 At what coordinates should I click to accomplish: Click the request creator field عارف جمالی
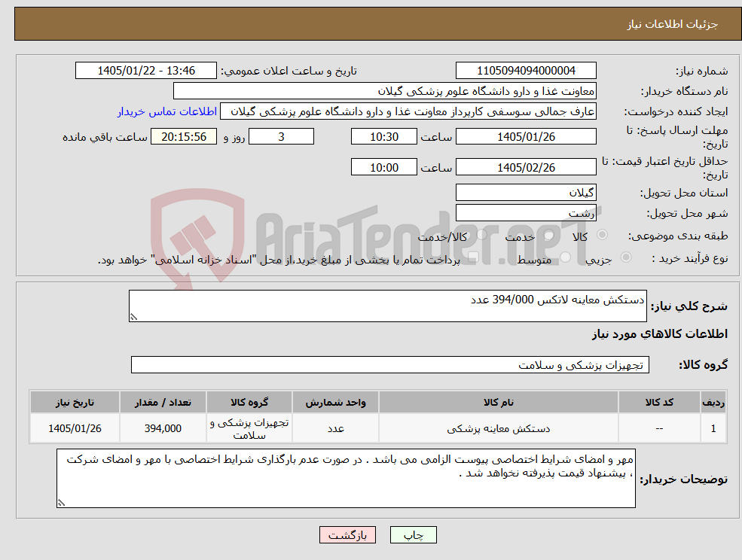(x=408, y=111)
